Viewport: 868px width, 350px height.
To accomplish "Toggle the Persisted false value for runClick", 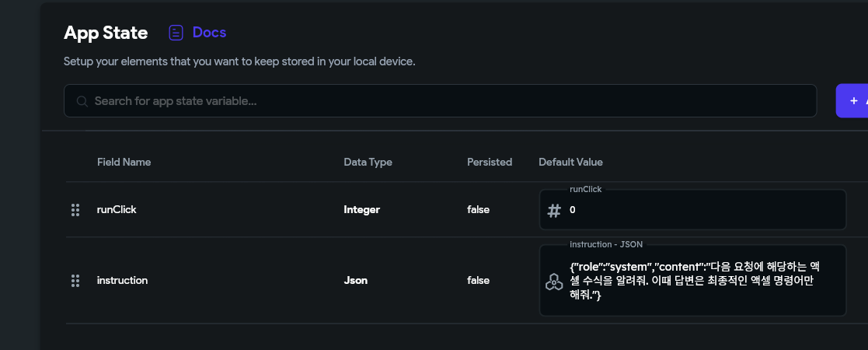I will coord(478,210).
